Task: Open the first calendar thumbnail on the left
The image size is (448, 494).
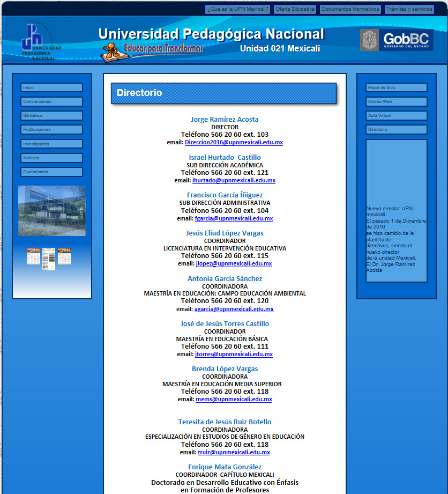Action: point(34,256)
